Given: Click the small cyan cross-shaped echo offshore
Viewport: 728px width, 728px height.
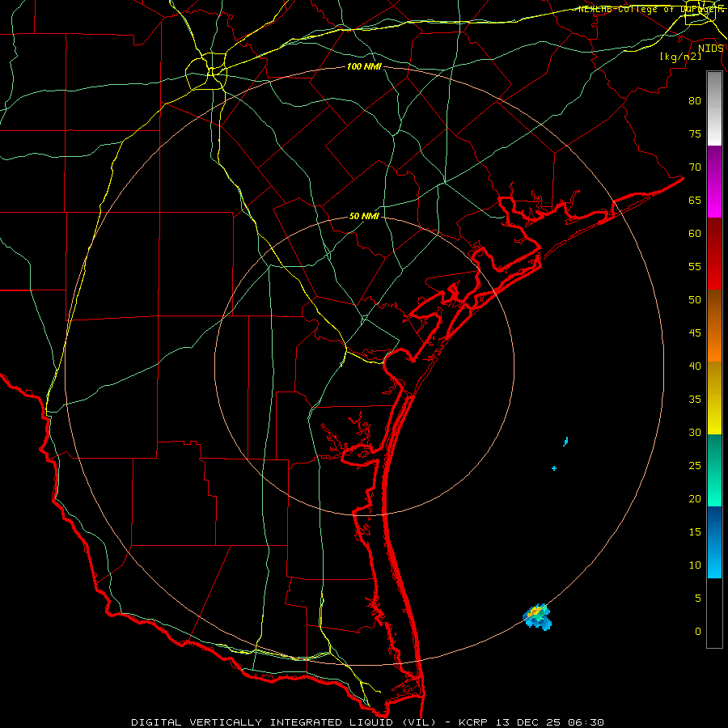Looking at the screenshot, I should pos(554,468).
